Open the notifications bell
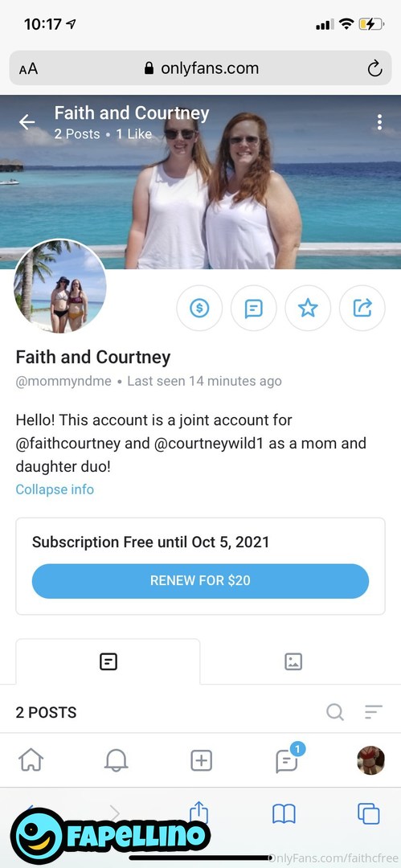Screen dimensions: 401x868 coord(117,760)
